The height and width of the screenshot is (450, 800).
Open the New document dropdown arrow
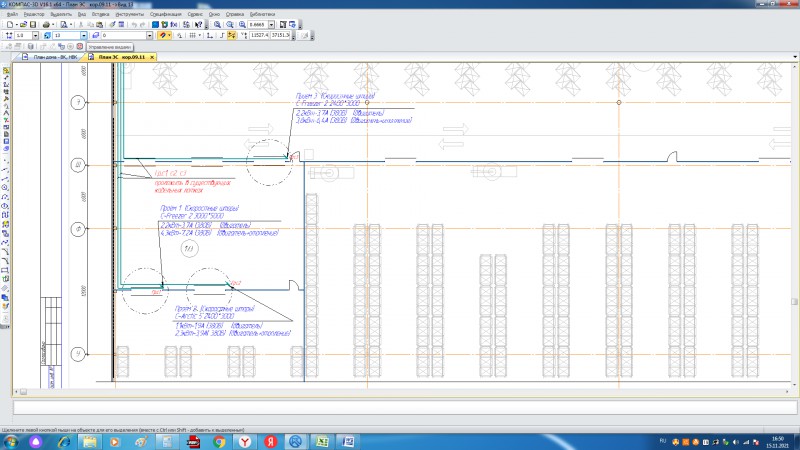point(17,24)
